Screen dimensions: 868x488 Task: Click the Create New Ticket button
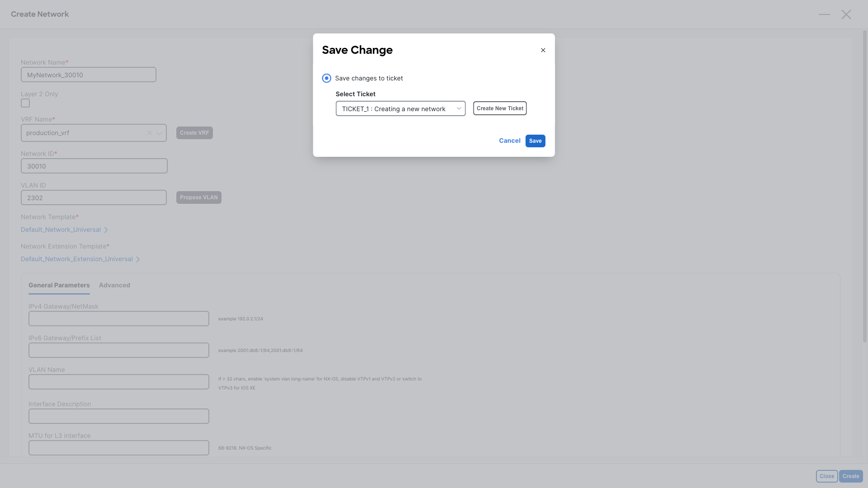[x=500, y=108]
